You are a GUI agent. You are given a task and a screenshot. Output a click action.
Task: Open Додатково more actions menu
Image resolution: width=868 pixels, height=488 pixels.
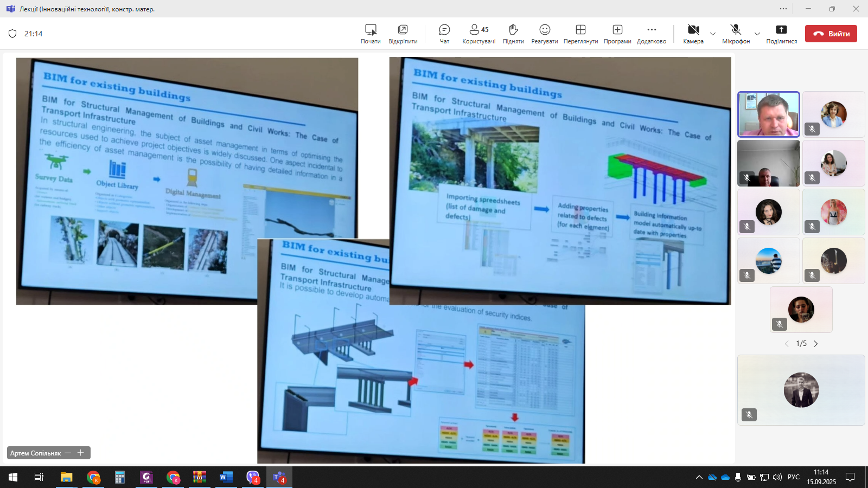[652, 34]
